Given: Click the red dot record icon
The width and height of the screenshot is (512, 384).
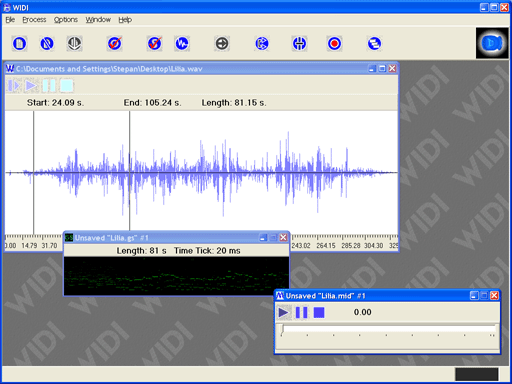Looking at the screenshot, I should [334, 44].
